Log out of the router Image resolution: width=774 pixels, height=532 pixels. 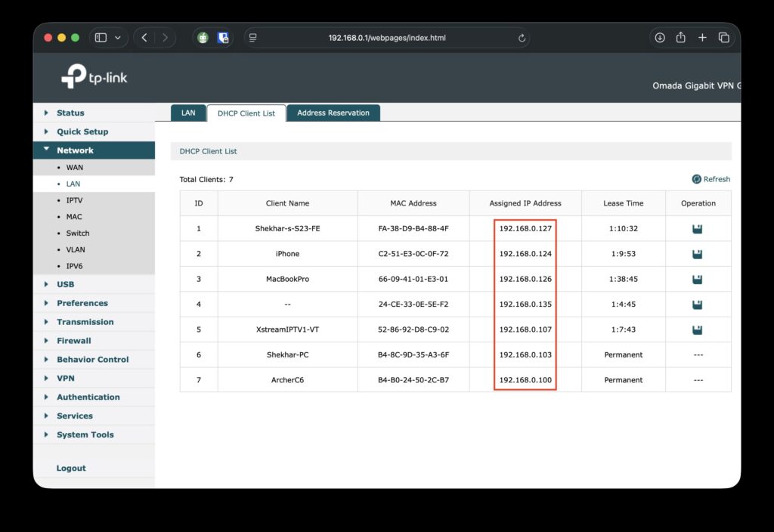pyautogui.click(x=71, y=469)
